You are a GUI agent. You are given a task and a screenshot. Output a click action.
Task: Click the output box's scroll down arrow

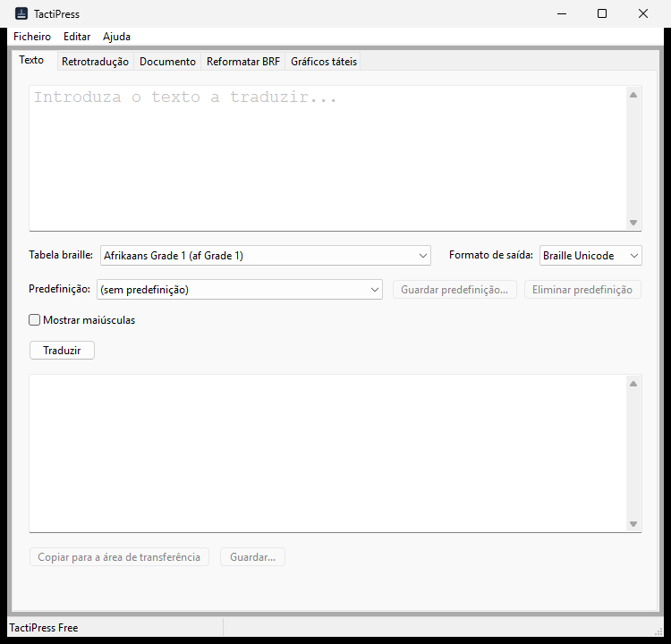pyautogui.click(x=633, y=524)
